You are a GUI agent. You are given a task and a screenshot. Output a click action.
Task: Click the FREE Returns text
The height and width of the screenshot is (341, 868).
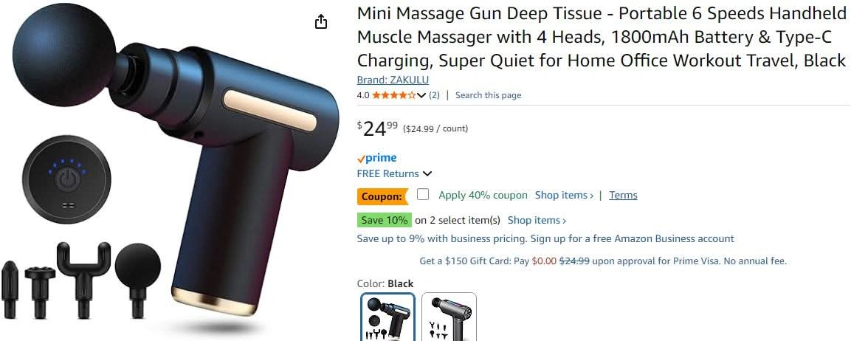[x=388, y=174]
